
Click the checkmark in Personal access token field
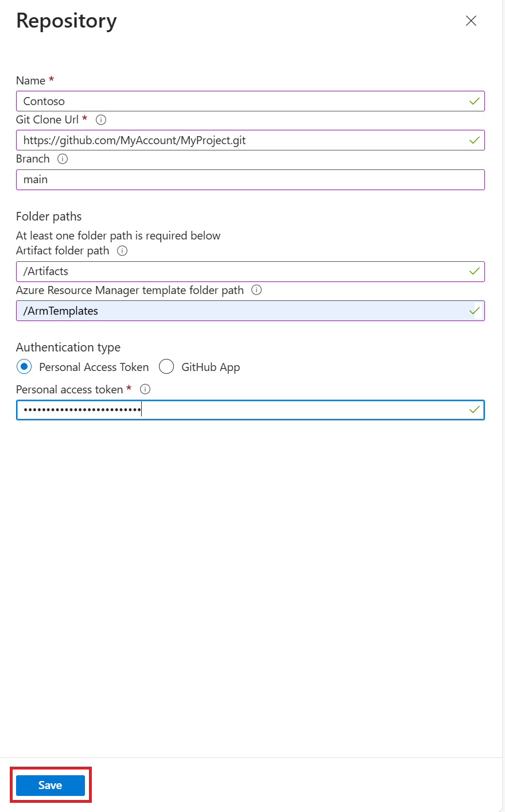click(475, 409)
